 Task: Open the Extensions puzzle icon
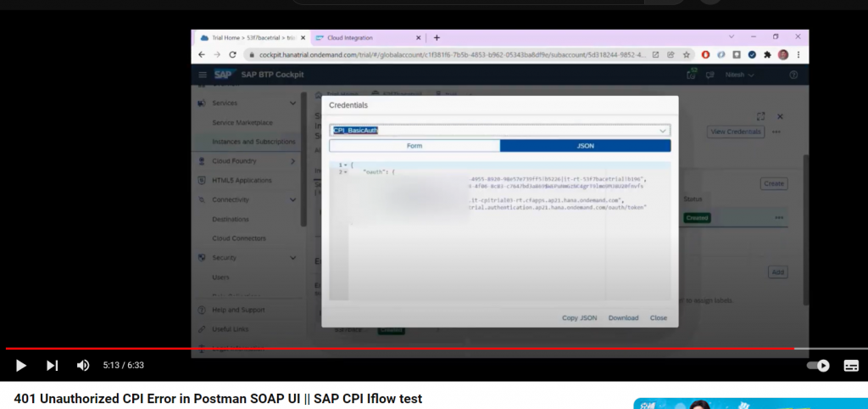(767, 55)
